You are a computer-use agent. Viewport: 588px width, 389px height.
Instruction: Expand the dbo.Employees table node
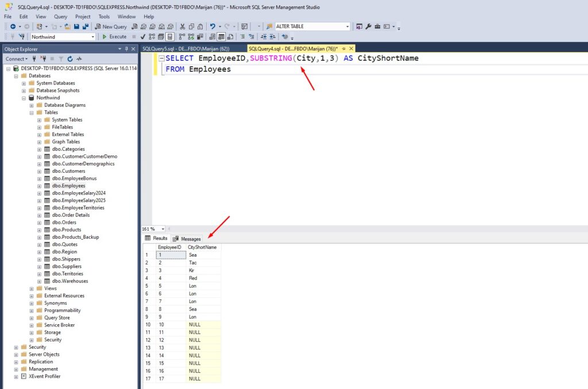40,186
